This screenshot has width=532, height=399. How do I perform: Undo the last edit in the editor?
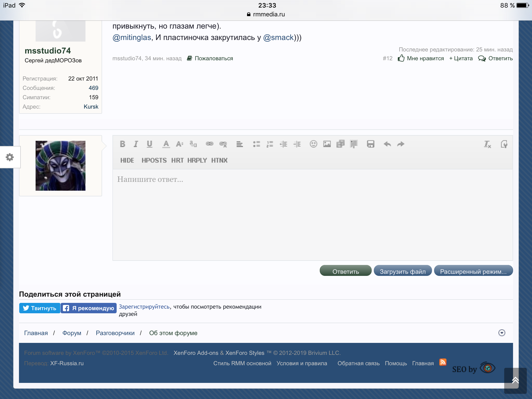[x=387, y=144]
